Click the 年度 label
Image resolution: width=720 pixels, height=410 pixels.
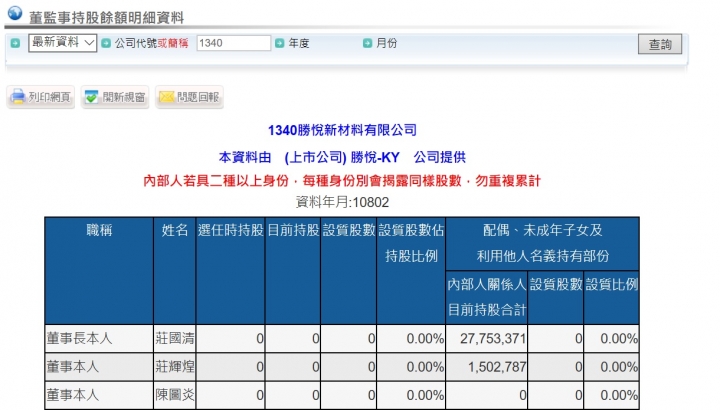299,44
